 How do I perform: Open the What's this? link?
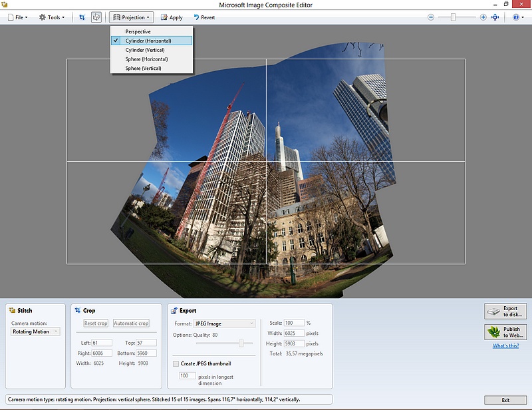(x=506, y=345)
